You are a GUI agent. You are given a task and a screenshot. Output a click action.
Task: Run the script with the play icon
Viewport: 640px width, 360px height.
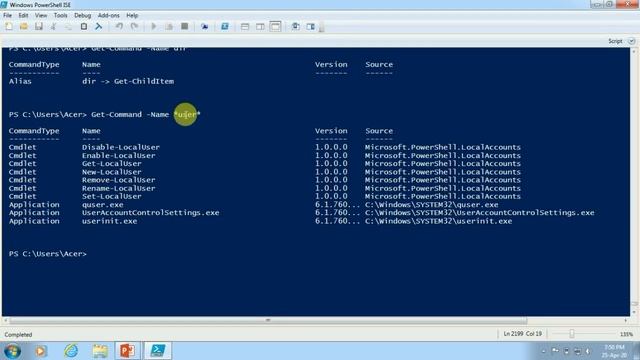[154, 27]
